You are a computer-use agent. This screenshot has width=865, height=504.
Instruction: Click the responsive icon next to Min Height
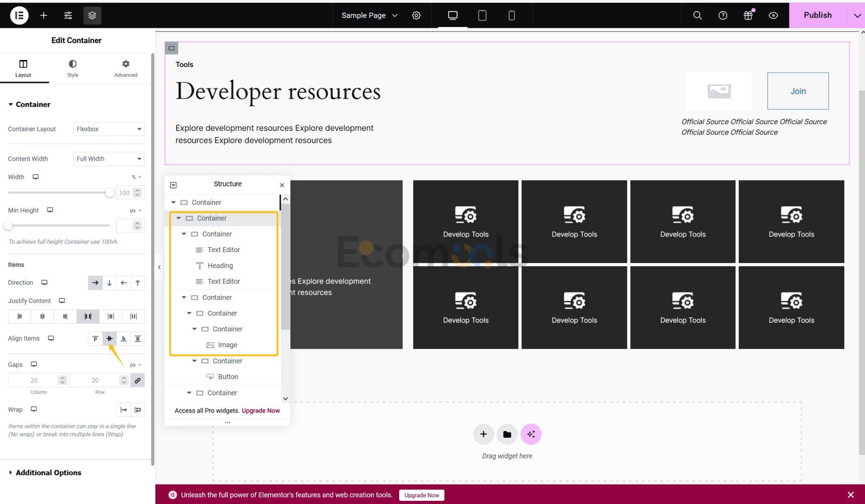[50, 210]
